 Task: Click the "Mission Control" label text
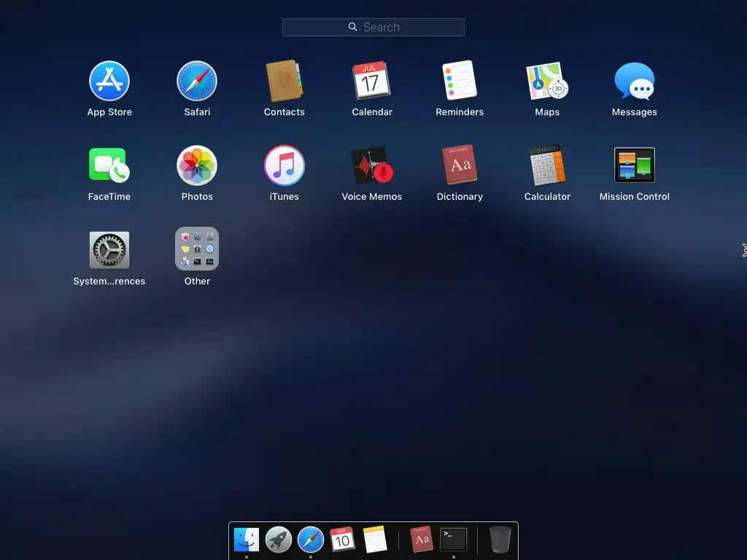click(x=634, y=197)
